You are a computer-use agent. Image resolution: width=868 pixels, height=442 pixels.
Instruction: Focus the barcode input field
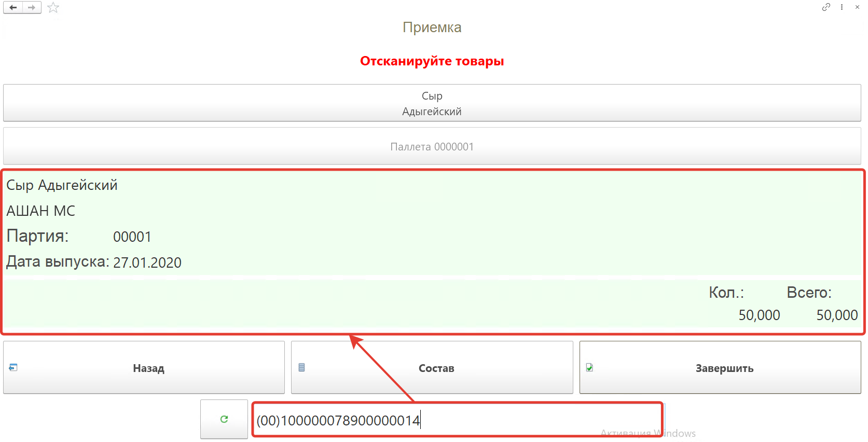point(458,420)
